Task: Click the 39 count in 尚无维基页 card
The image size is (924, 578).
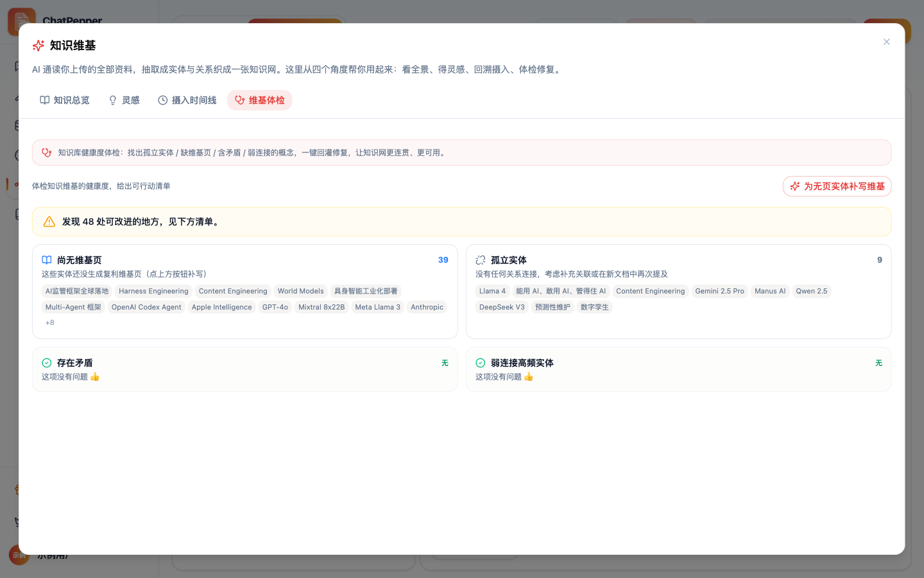Action: (443, 260)
